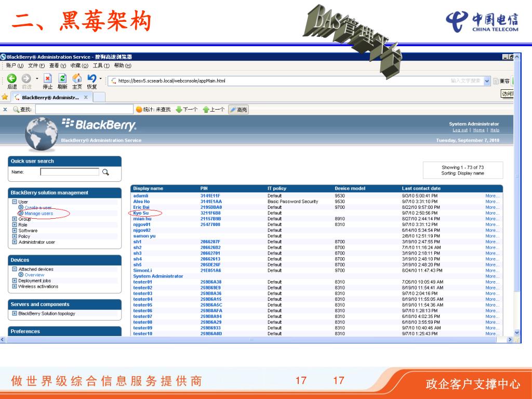Click the Stop loading icon

tap(47, 79)
